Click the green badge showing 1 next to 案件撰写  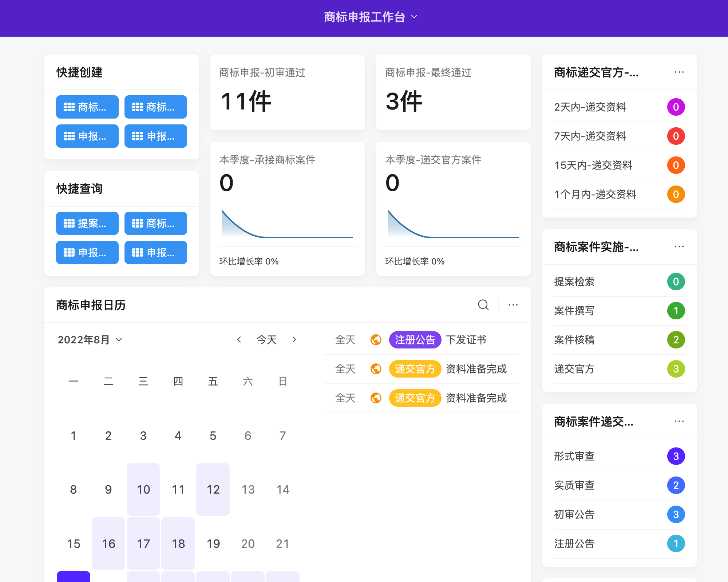[676, 311]
